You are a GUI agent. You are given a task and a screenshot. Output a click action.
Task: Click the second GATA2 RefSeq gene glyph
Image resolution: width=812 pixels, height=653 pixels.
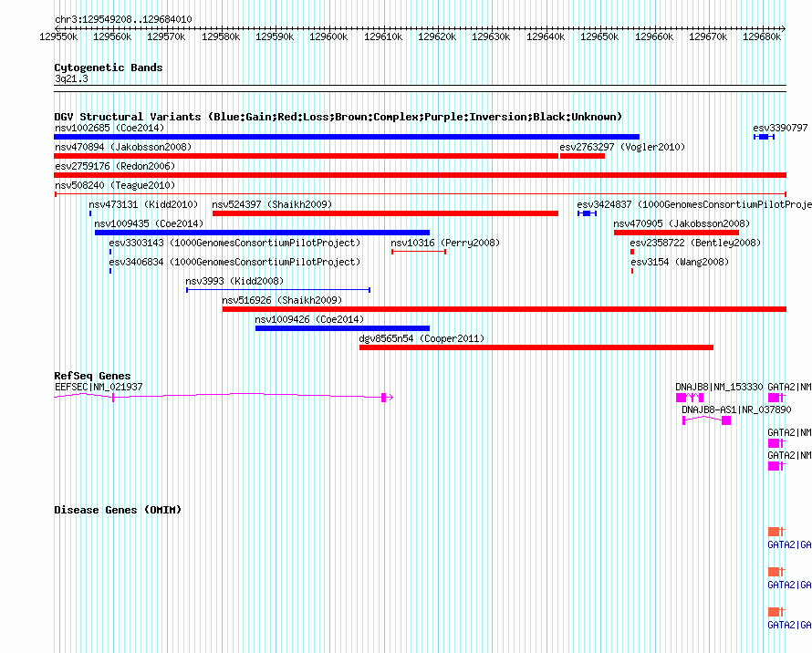coord(776,442)
